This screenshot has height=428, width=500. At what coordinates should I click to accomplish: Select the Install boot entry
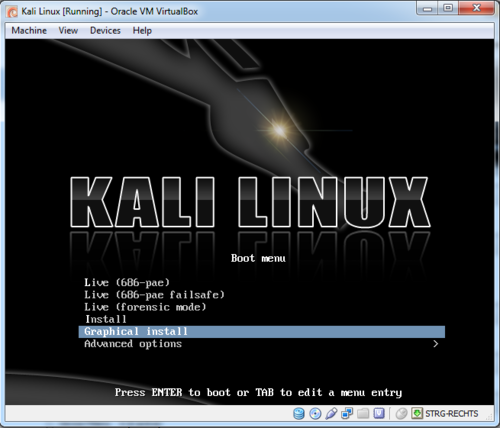(x=262, y=319)
